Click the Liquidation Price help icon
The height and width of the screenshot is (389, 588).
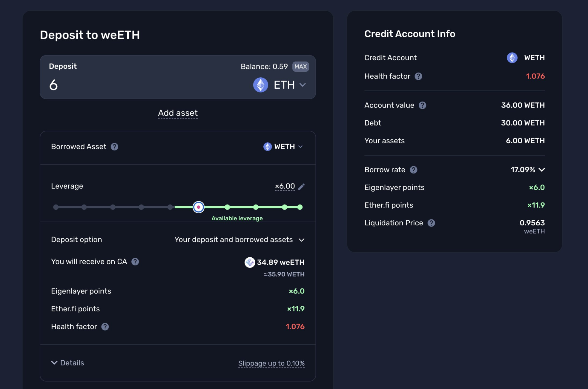pos(431,223)
